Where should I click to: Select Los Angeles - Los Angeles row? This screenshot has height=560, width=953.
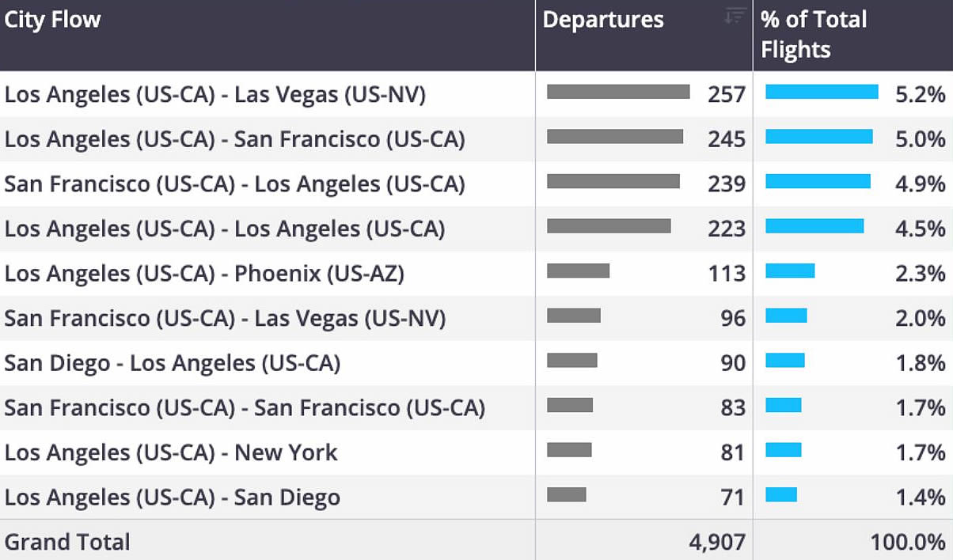coord(225,229)
